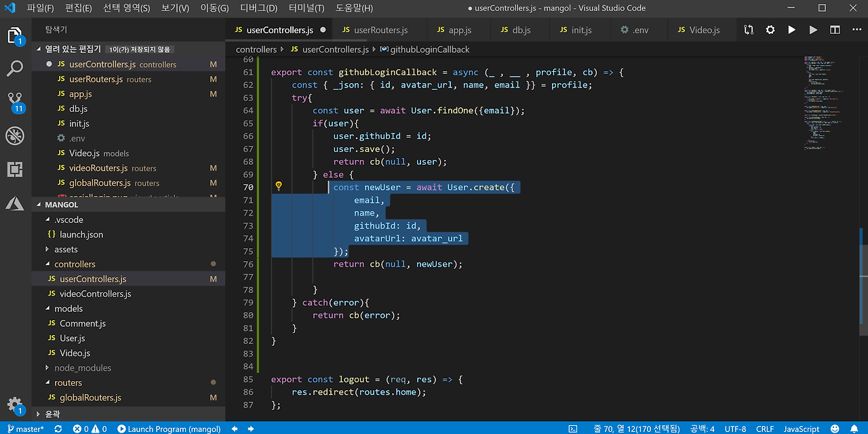Click the errors and warnings count
This screenshot has width=868, height=434.
pyautogui.click(x=90, y=429)
